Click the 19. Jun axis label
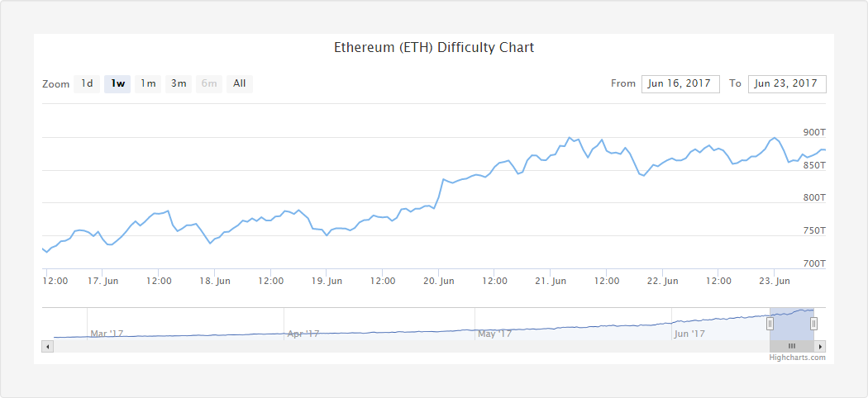Image resolution: width=868 pixels, height=398 pixels. 326,282
